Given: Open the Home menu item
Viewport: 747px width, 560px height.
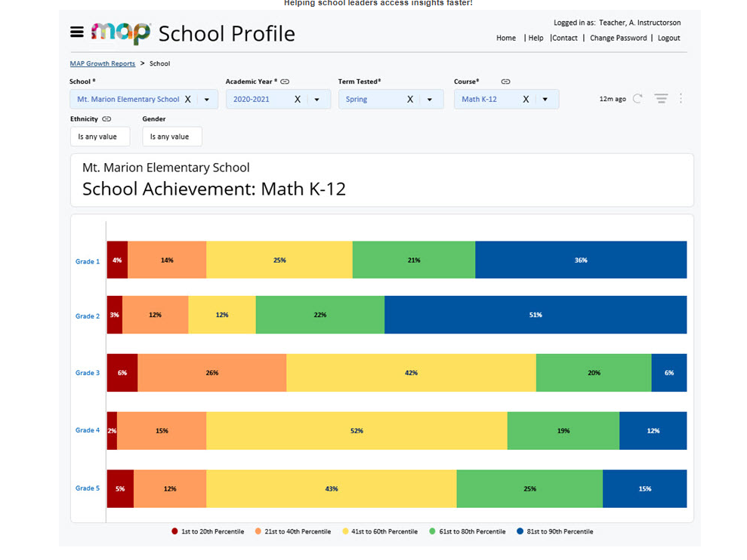Looking at the screenshot, I should (506, 38).
